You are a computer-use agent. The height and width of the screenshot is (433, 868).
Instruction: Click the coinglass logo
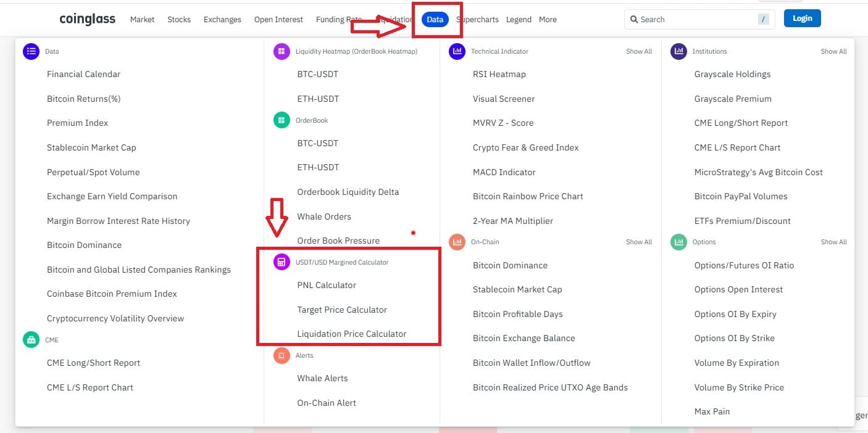point(87,19)
